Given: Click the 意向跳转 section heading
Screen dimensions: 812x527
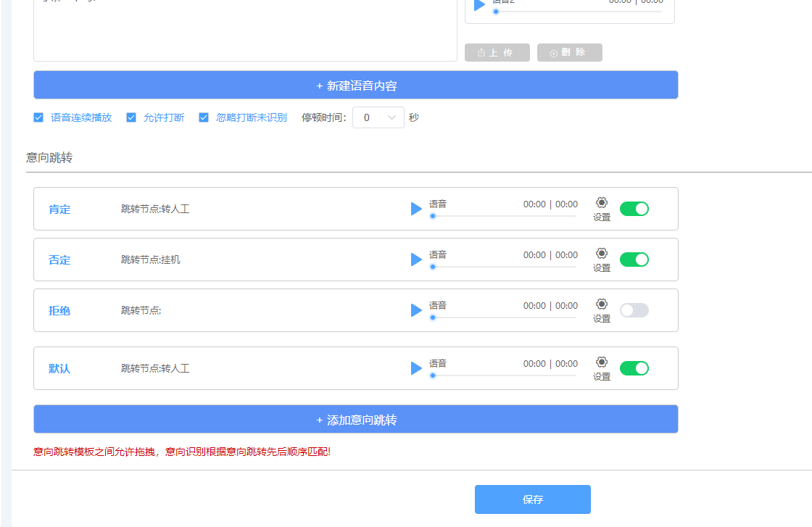Looking at the screenshot, I should click(49, 157).
